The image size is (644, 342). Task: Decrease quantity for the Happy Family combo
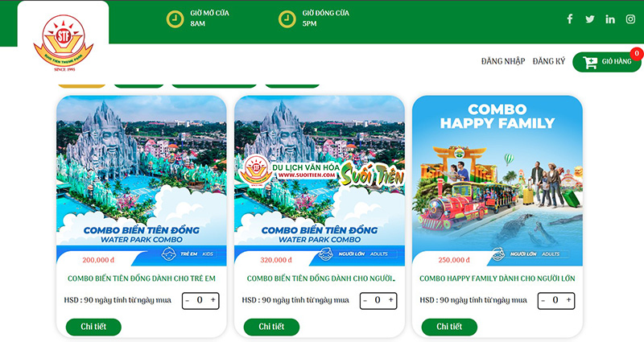[x=543, y=300]
